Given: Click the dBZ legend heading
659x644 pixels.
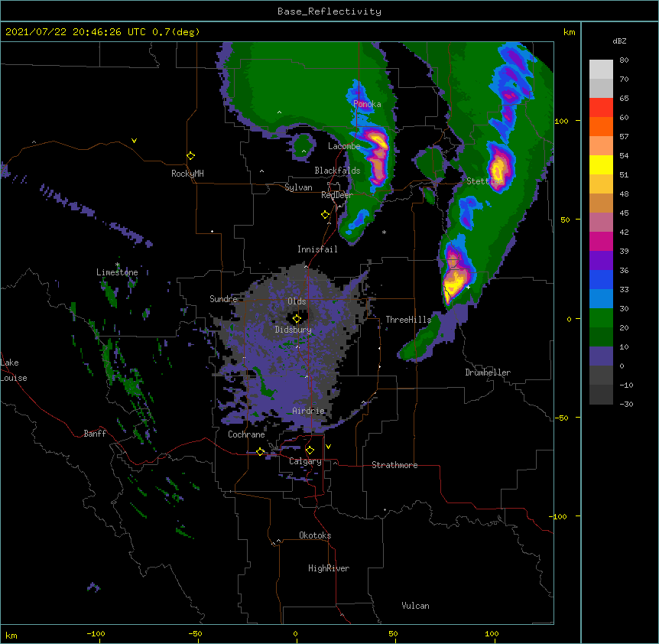Looking at the screenshot, I should coord(619,41).
